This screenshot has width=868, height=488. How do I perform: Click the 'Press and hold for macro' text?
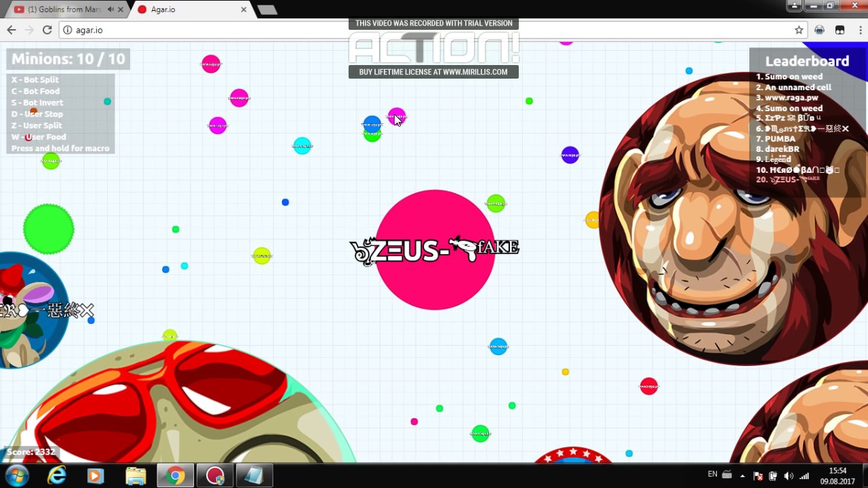(60, 148)
